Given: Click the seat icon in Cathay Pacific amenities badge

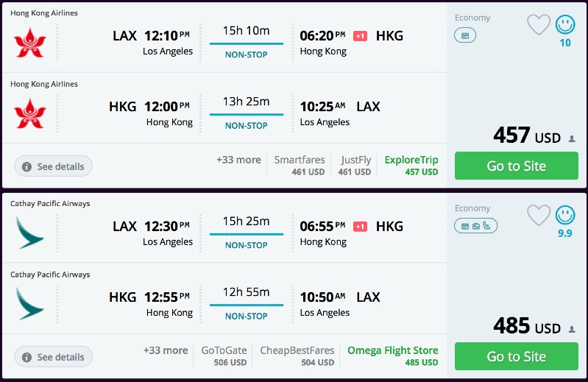Looking at the screenshot, I should pos(487,226).
